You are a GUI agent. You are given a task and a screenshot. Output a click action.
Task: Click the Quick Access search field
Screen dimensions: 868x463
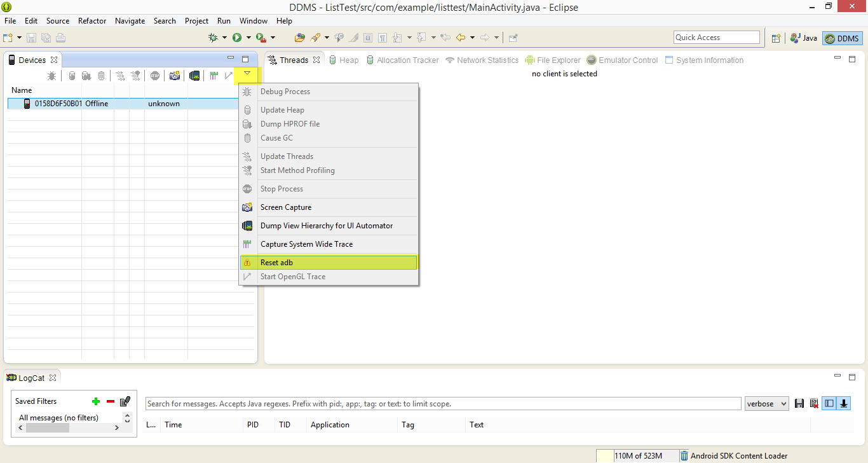point(717,38)
